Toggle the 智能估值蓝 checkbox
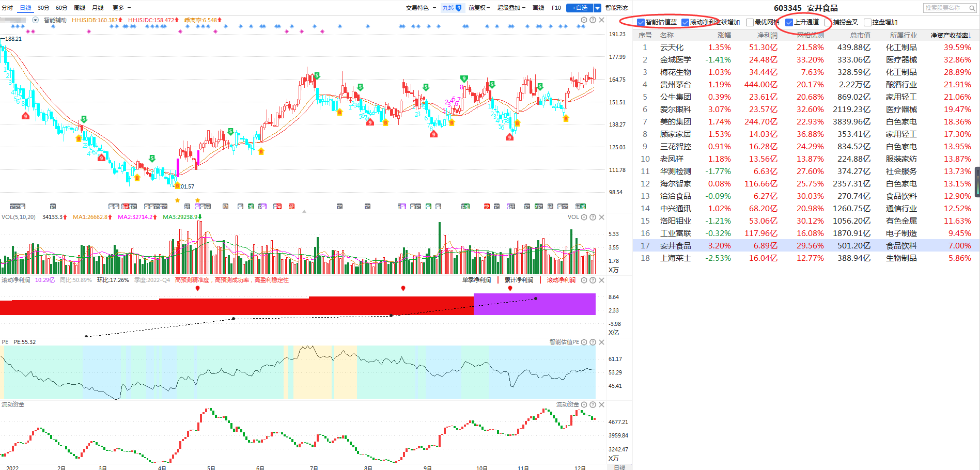Image resolution: width=980 pixels, height=470 pixels. [x=641, y=22]
